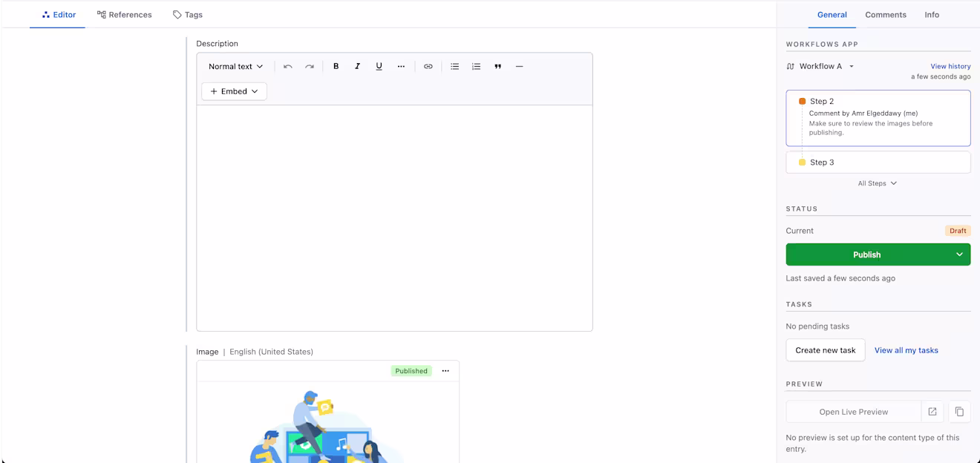The image size is (980, 463).
Task: View all my tasks
Action: click(x=906, y=350)
